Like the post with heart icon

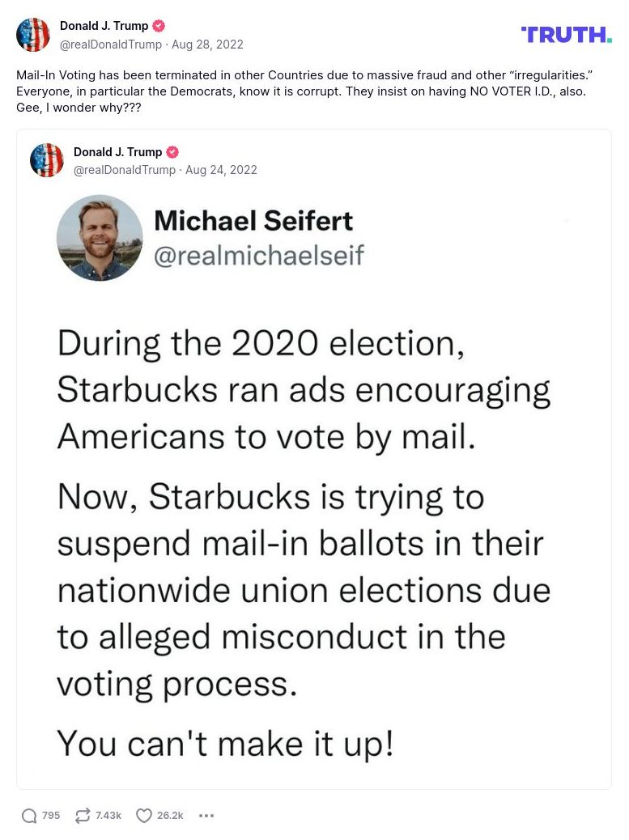[x=144, y=816]
